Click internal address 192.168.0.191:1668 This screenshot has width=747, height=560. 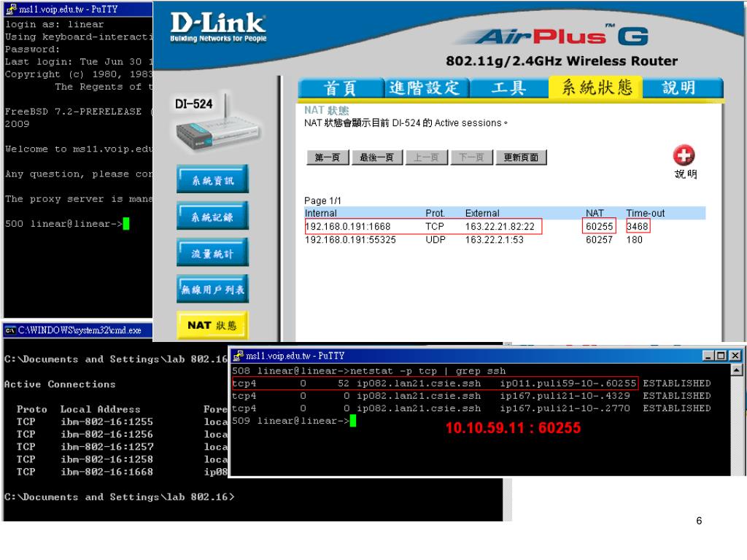tap(348, 227)
